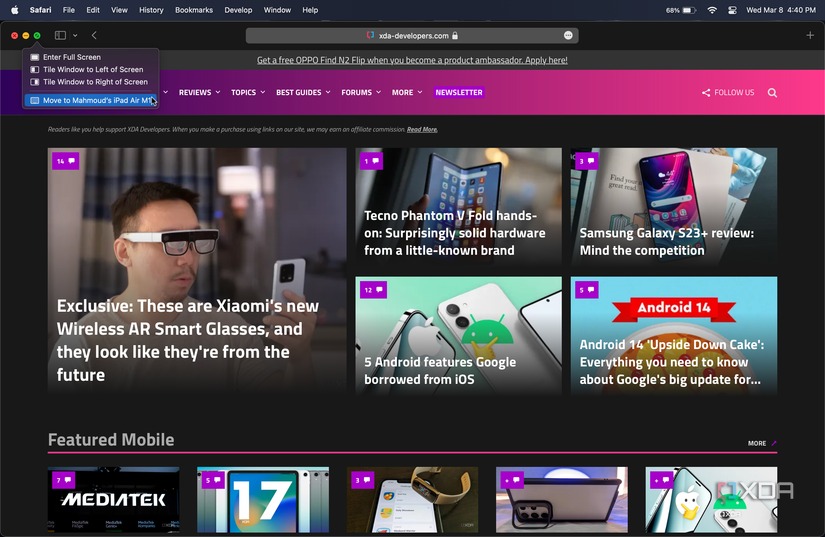Open the page options ellipsis in address bar

tap(568, 35)
